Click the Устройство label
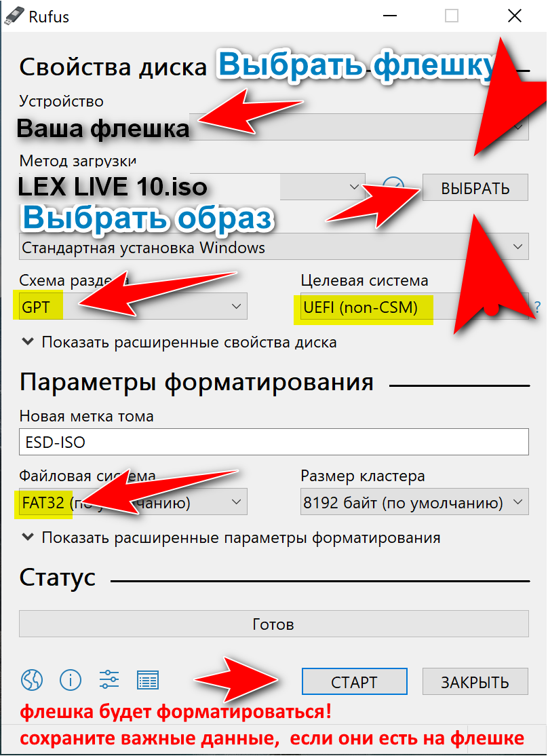The width and height of the screenshot is (548, 756). (x=61, y=101)
